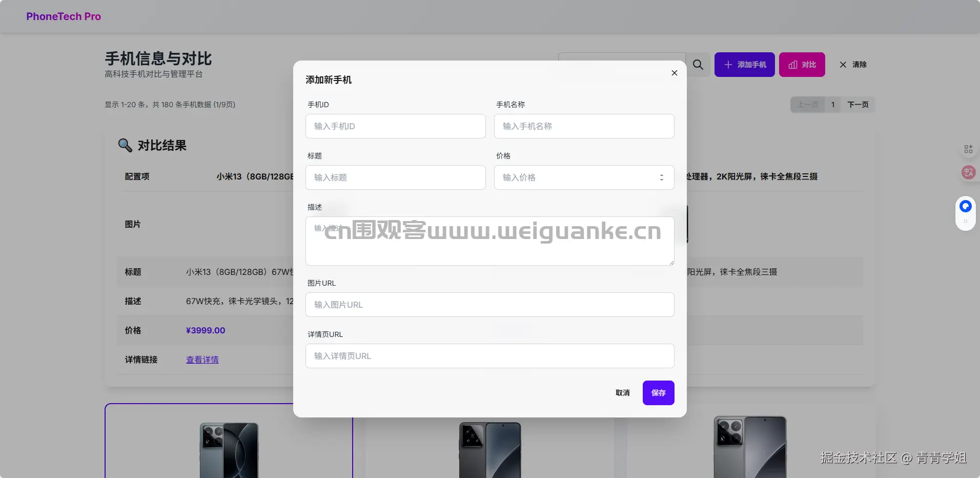Open the 查看详情 link

[202, 360]
